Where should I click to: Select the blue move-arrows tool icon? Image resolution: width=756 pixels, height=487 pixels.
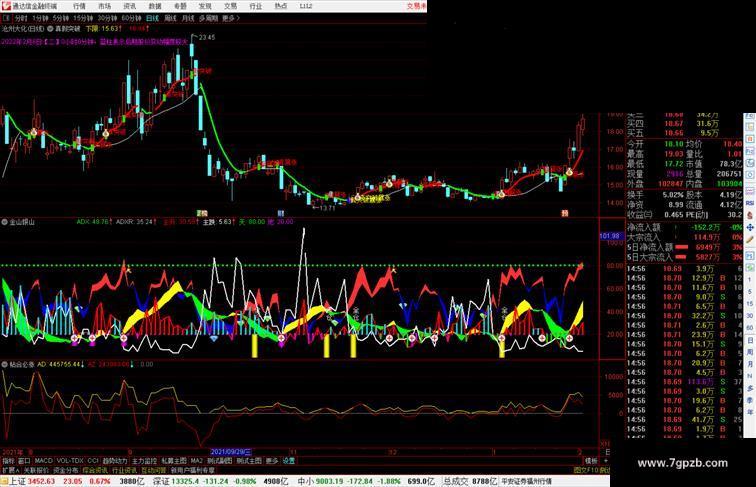[750, 228]
